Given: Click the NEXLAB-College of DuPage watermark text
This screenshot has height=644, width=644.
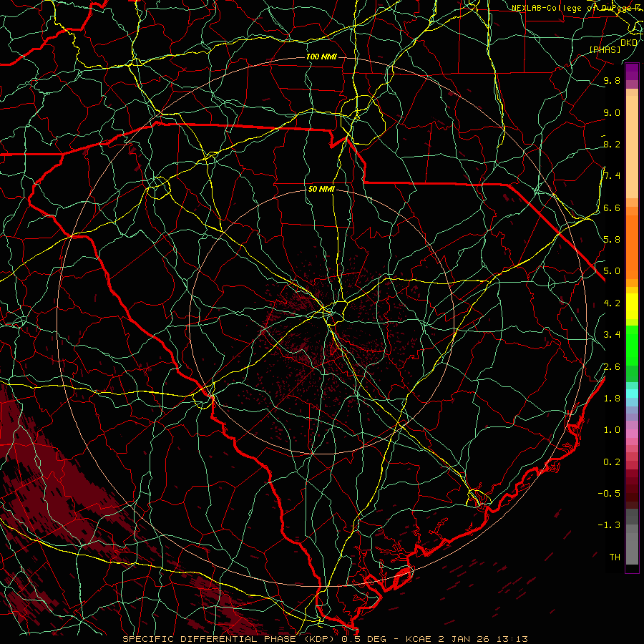Looking at the screenshot, I should tap(576, 7).
